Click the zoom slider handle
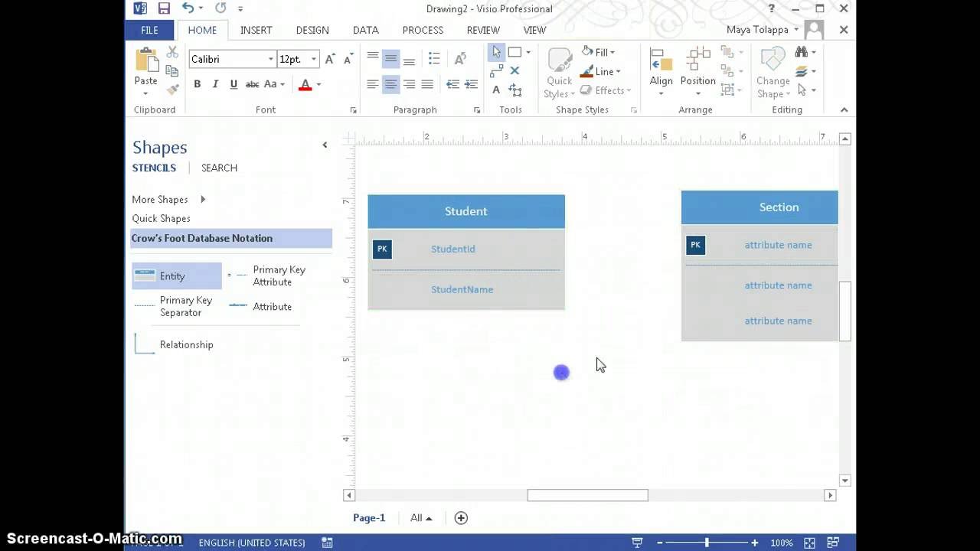This screenshot has height=551, width=980. [x=707, y=543]
